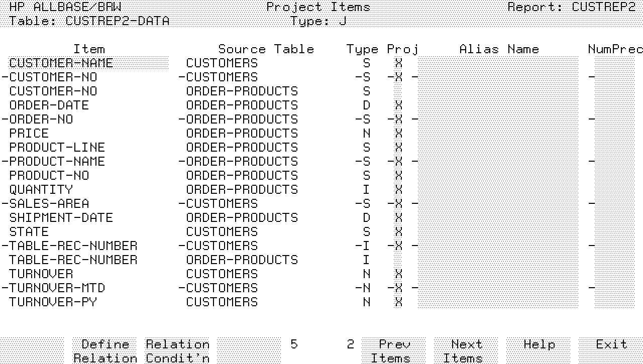643x364 pixels.
Task: Click Alias Name field for SHIPMENT-DATE
Action: [x=497, y=218]
